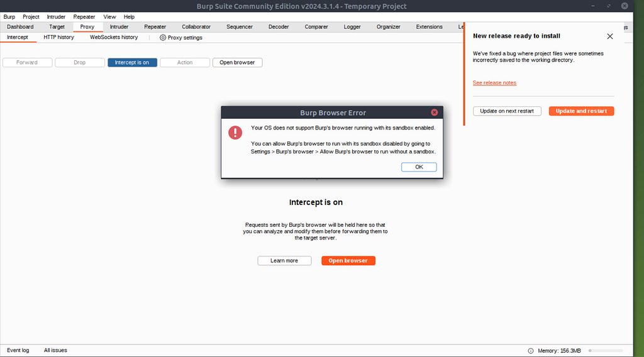Close the Burp Suite window
The width and height of the screenshot is (644, 357).
[x=625, y=6]
